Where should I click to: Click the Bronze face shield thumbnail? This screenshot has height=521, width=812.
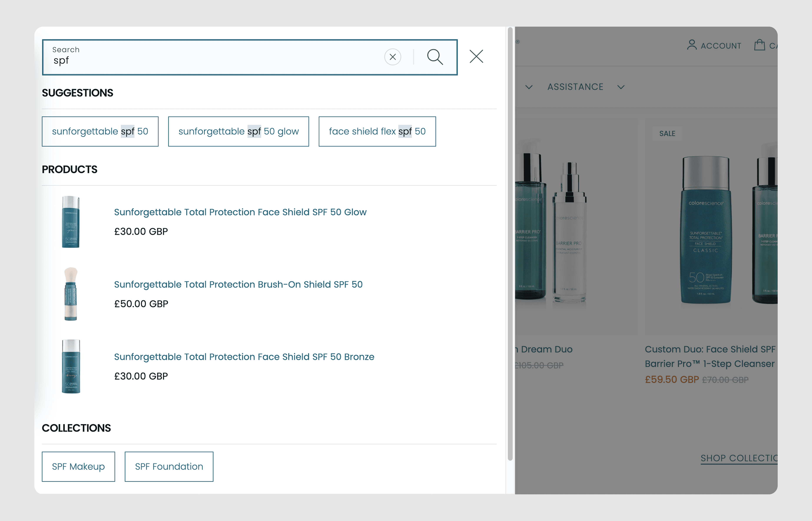71,366
